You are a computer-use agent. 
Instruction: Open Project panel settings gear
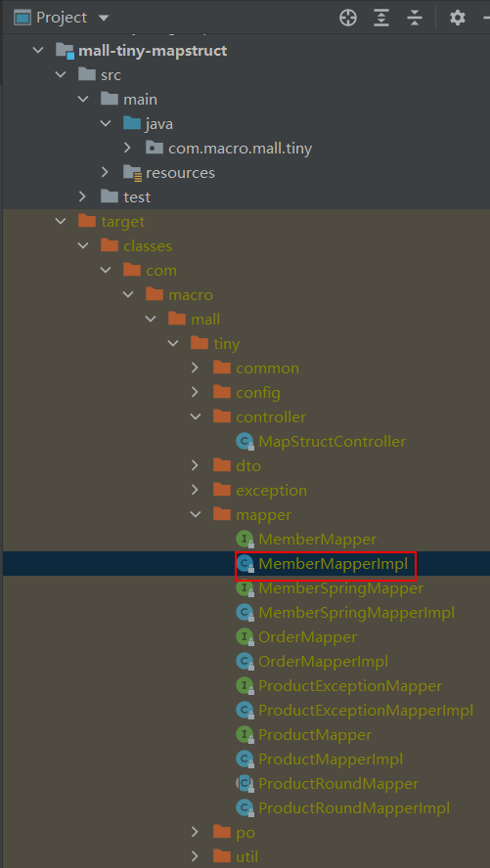(458, 18)
